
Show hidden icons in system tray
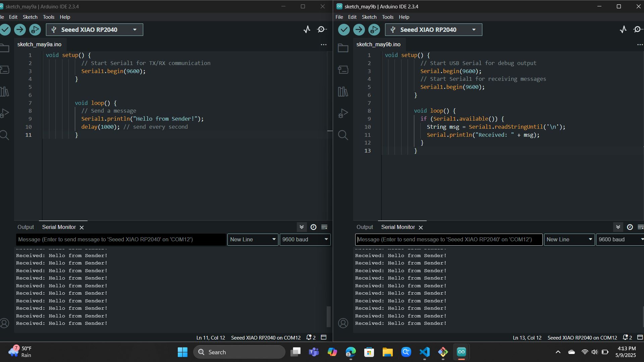pyautogui.click(x=558, y=352)
